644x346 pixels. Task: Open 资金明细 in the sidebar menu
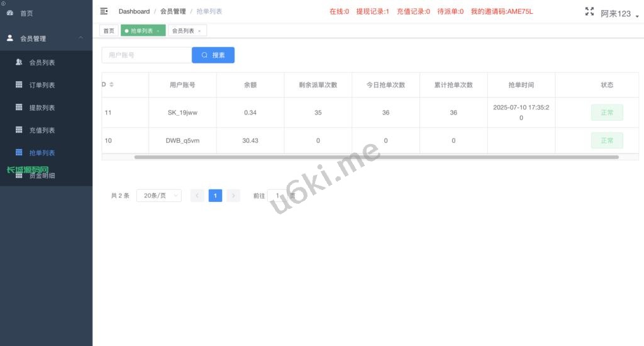42,176
